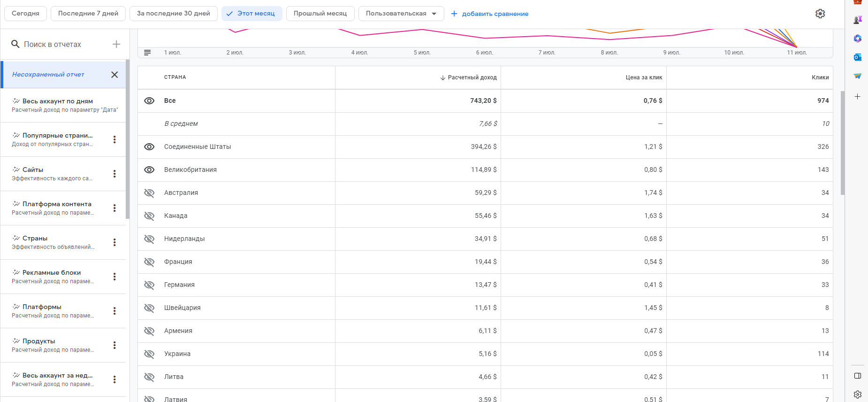This screenshot has height=402, width=868.
Task: Open Страны report
Action: click(x=53, y=242)
